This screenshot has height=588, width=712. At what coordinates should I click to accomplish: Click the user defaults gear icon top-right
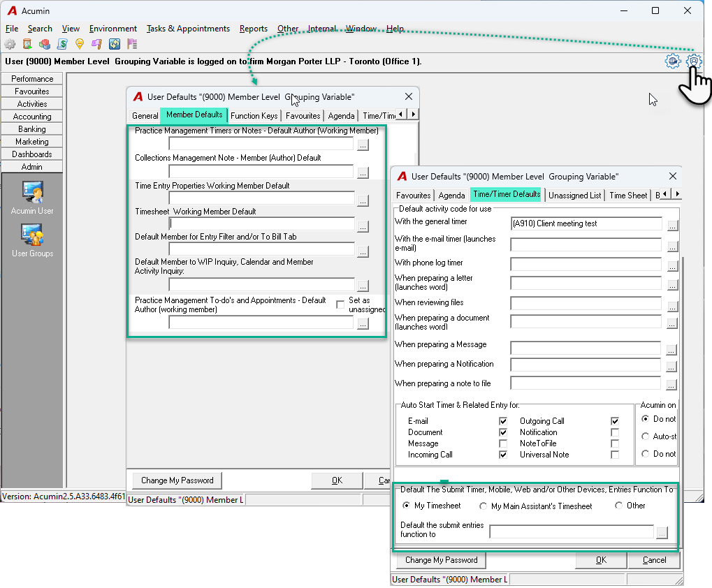click(x=693, y=61)
